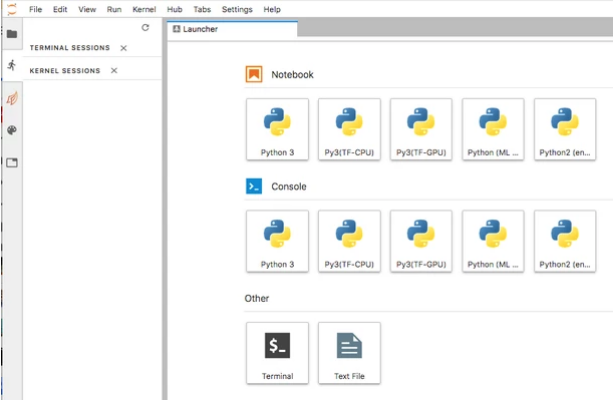
Task: Open the Tabs sidebar icon
Action: pos(12,162)
